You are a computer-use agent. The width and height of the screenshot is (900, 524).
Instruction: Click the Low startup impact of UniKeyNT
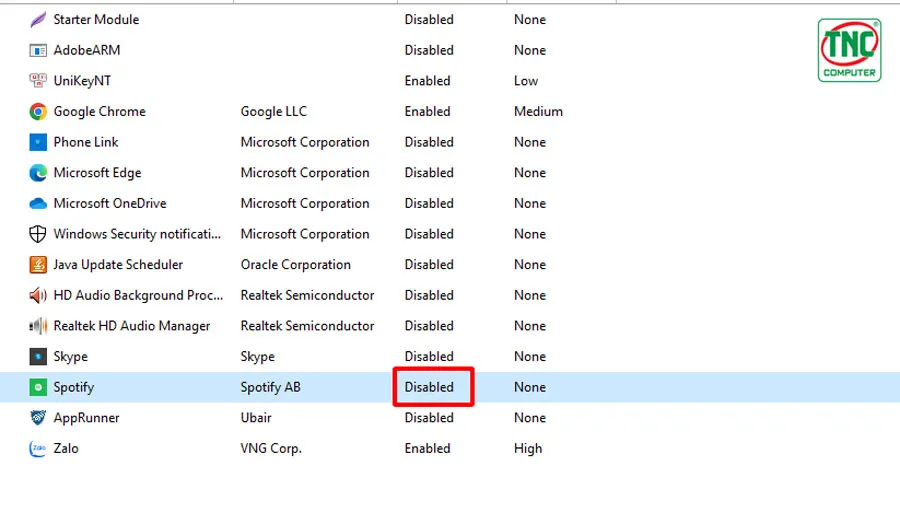[526, 81]
